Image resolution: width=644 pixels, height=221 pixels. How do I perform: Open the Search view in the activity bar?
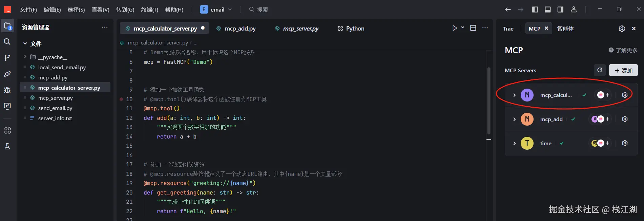pyautogui.click(x=7, y=42)
